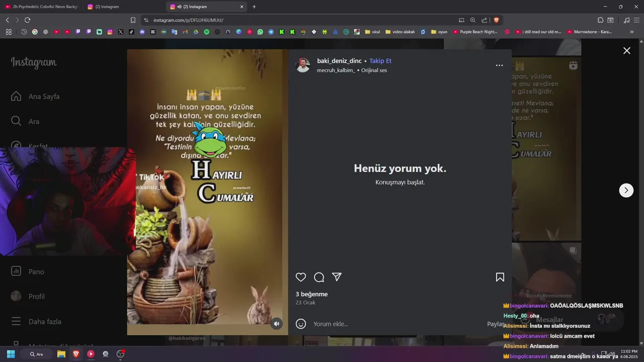Screen dimensions: 644x362
Task: Save the post with the bookmark icon
Action: pyautogui.click(x=500, y=277)
